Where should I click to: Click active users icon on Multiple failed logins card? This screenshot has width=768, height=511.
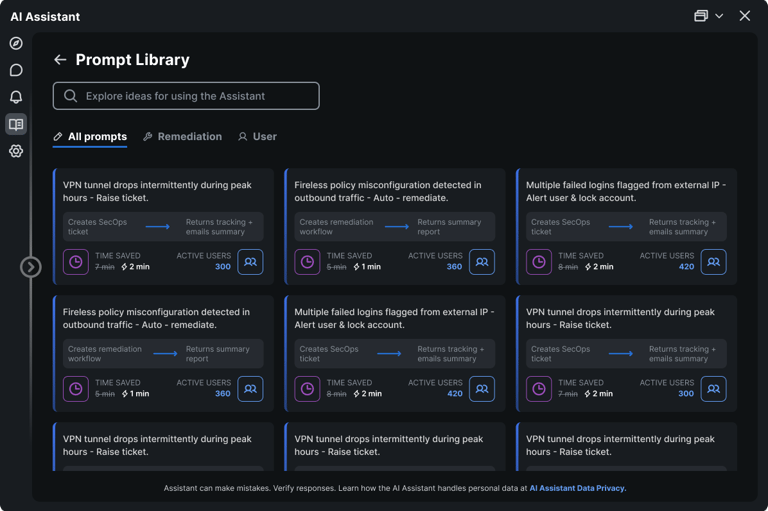coord(713,262)
